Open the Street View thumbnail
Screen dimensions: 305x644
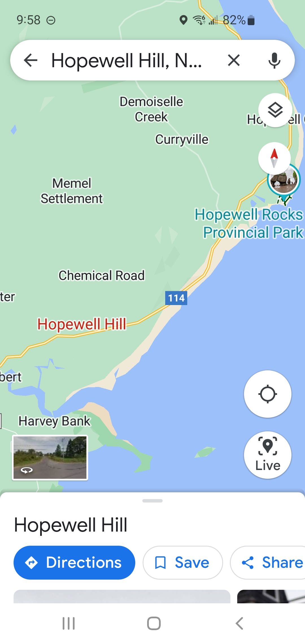[x=50, y=458]
